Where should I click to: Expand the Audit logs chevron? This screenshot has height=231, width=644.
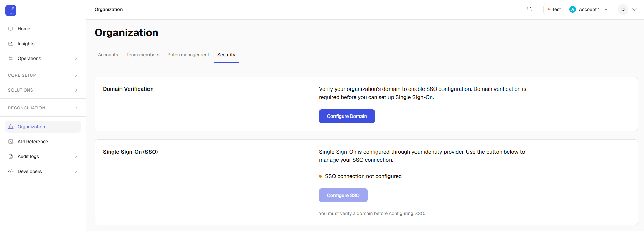tap(76, 156)
